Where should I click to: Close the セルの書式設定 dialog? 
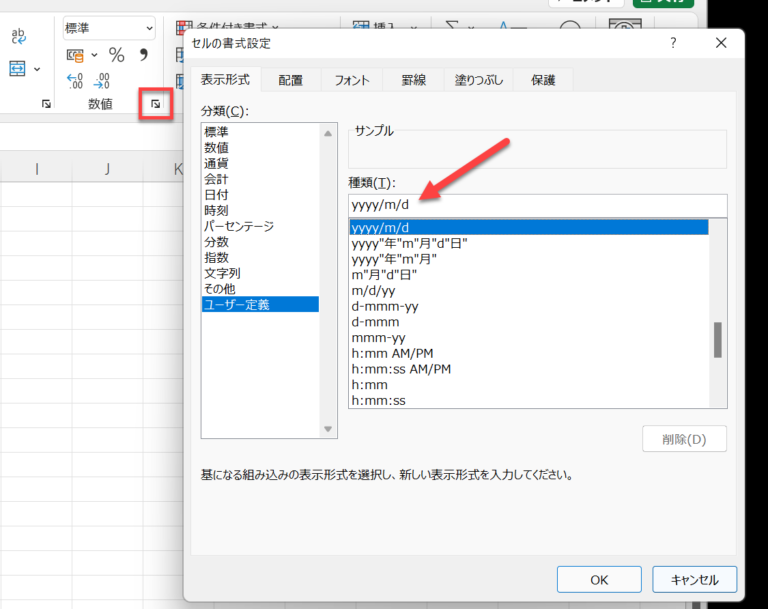click(x=721, y=43)
